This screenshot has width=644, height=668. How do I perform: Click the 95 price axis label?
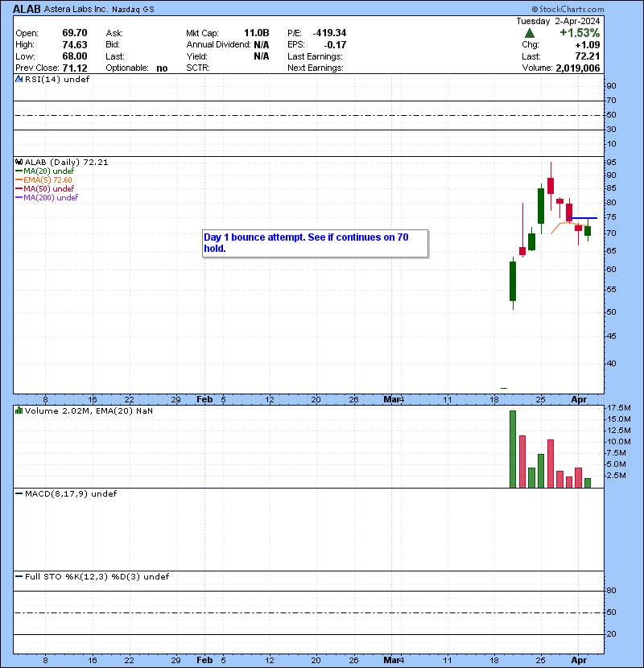(x=611, y=163)
